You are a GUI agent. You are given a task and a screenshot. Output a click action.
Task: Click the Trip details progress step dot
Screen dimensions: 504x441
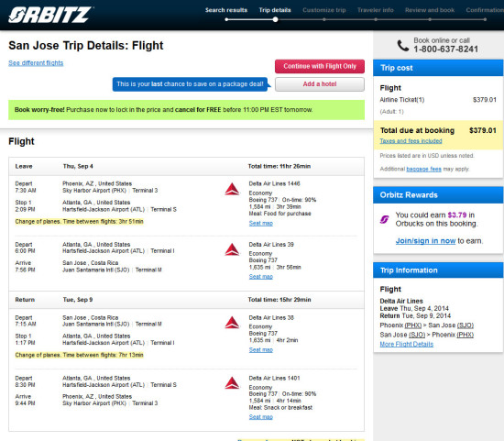coord(275,19)
